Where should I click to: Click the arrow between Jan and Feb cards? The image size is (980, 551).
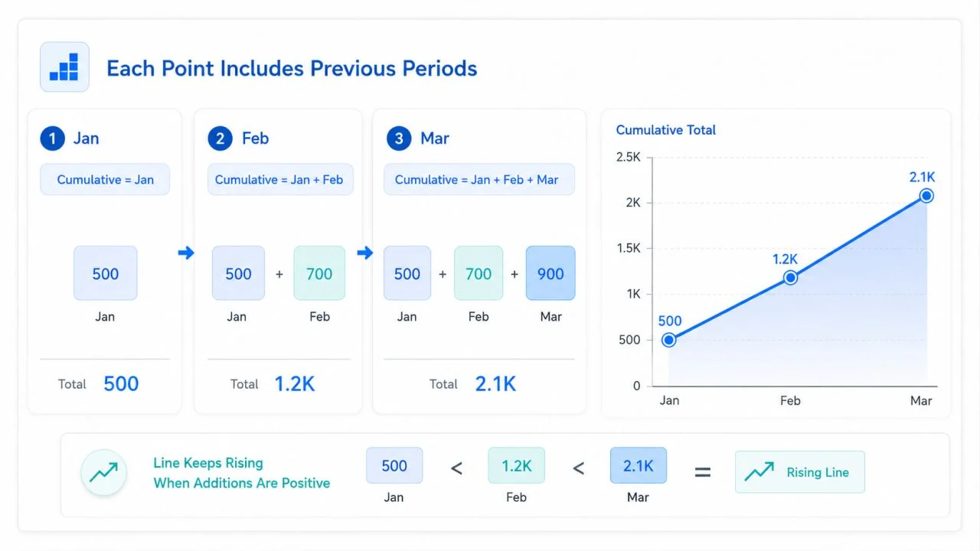[186, 253]
